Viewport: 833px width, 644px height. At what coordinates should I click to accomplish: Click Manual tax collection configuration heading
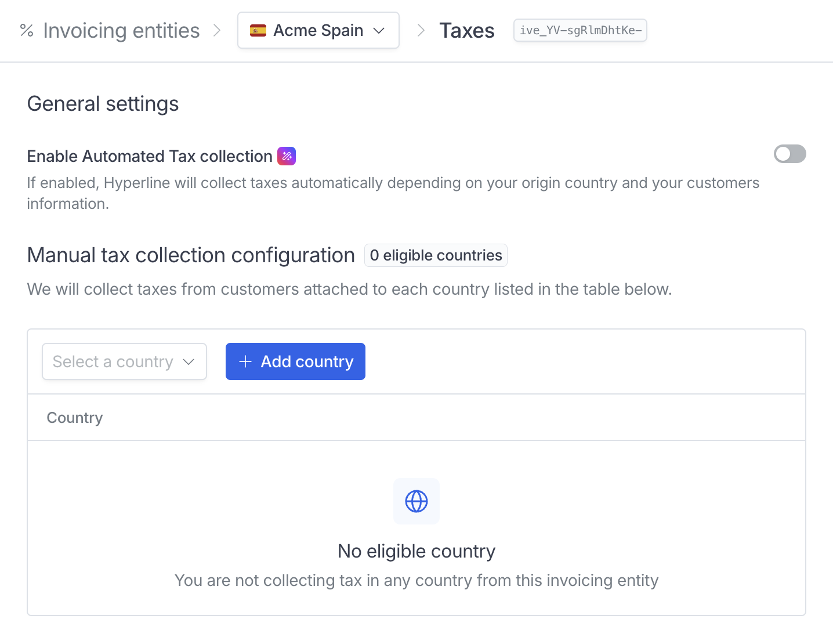point(191,255)
